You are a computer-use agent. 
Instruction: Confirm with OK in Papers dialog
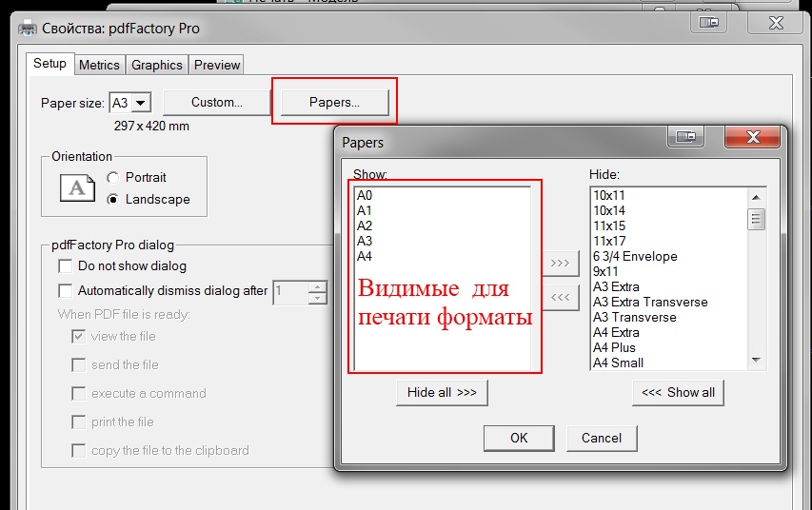click(519, 438)
